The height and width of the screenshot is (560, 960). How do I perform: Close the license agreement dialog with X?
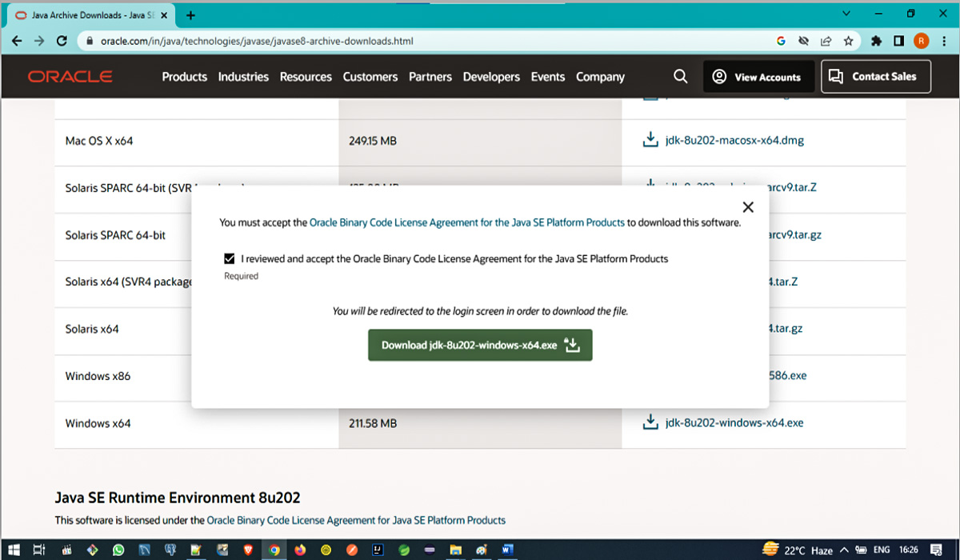coord(748,207)
